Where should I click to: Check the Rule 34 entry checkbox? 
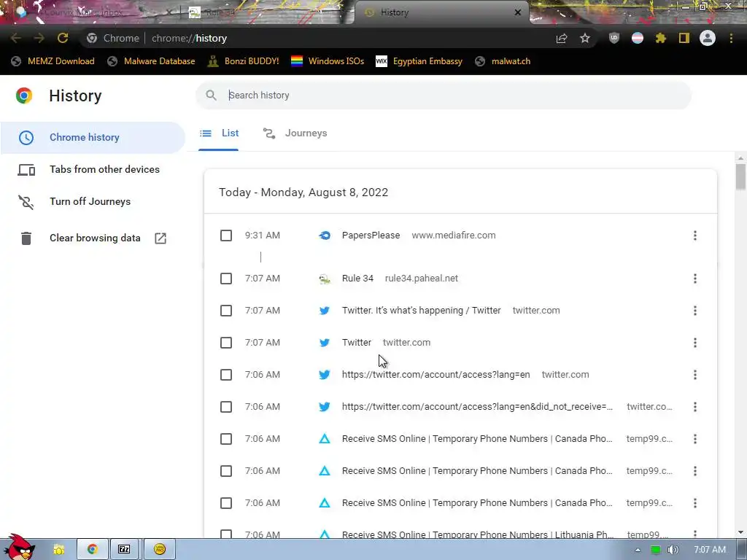[x=226, y=278]
